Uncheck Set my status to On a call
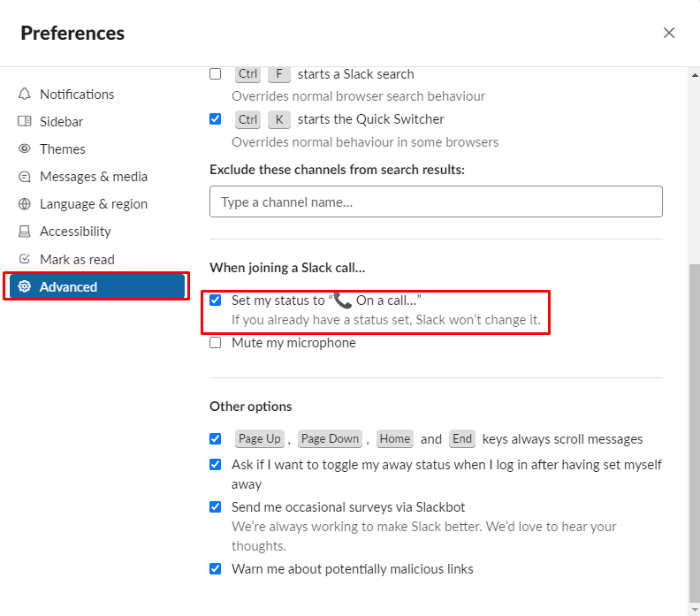 (x=216, y=300)
